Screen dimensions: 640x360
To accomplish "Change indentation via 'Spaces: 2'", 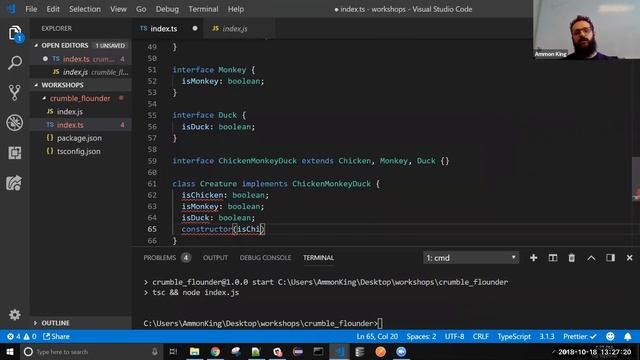I will click(421, 336).
